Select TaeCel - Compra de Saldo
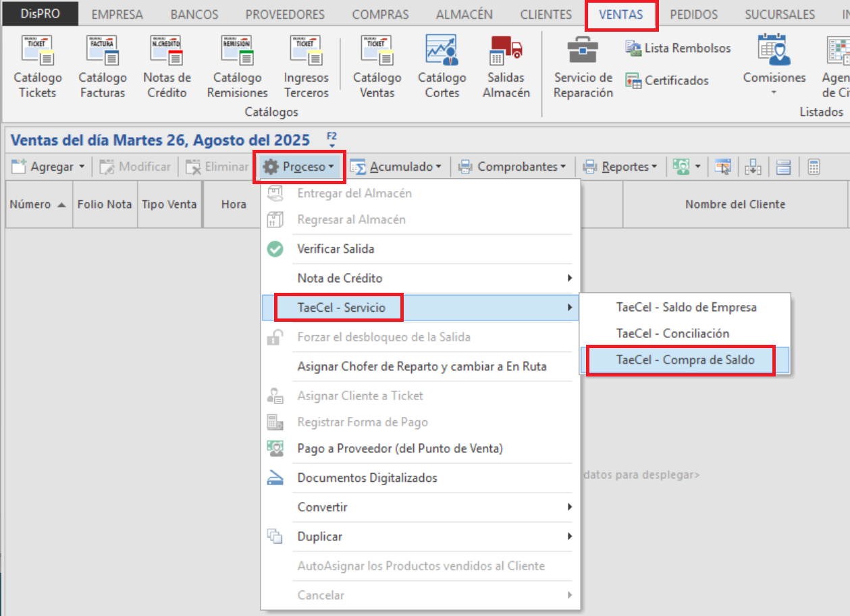Screen dimensions: 850x616 click(x=685, y=360)
